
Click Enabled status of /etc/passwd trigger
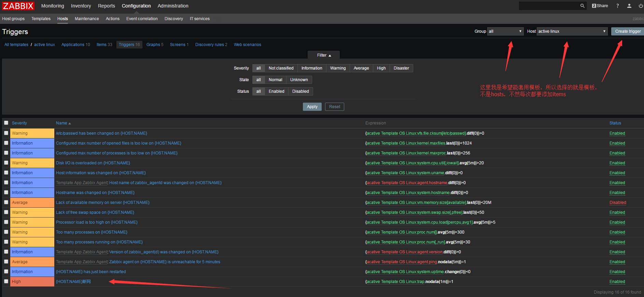click(617, 133)
